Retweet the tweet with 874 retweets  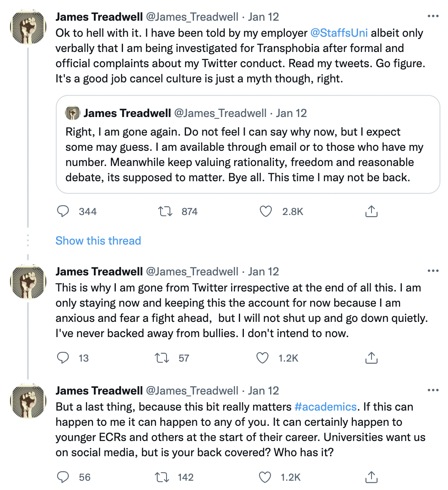coord(165,212)
